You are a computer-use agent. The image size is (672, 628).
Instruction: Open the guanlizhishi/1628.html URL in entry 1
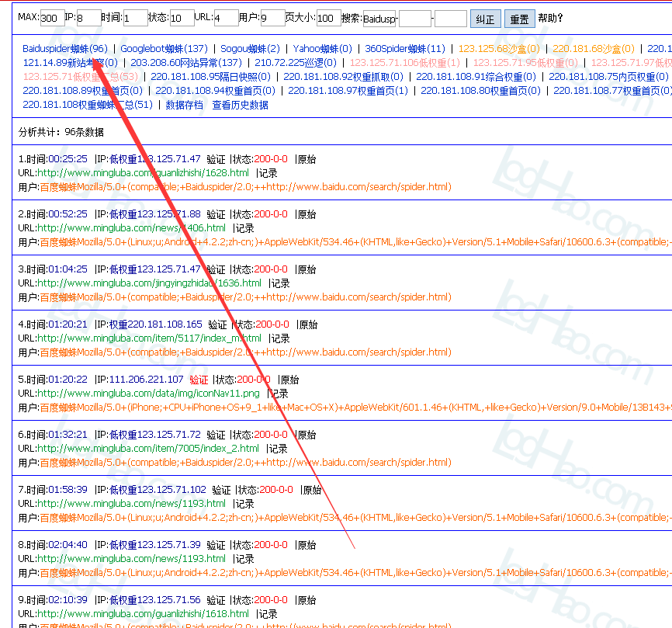[x=143, y=173]
